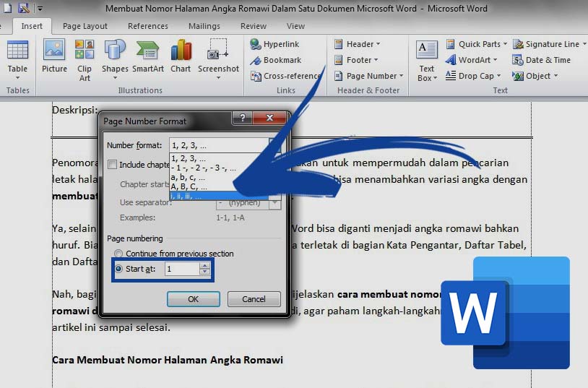Choose the "i, ii, iii, ..." roman format

tap(220, 196)
